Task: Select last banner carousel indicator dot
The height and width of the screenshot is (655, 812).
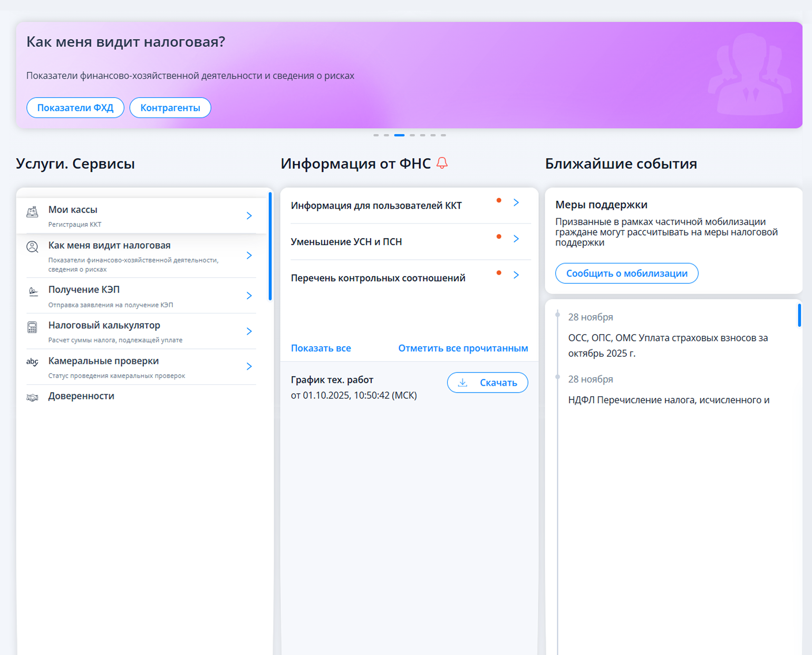Action: 443,135
